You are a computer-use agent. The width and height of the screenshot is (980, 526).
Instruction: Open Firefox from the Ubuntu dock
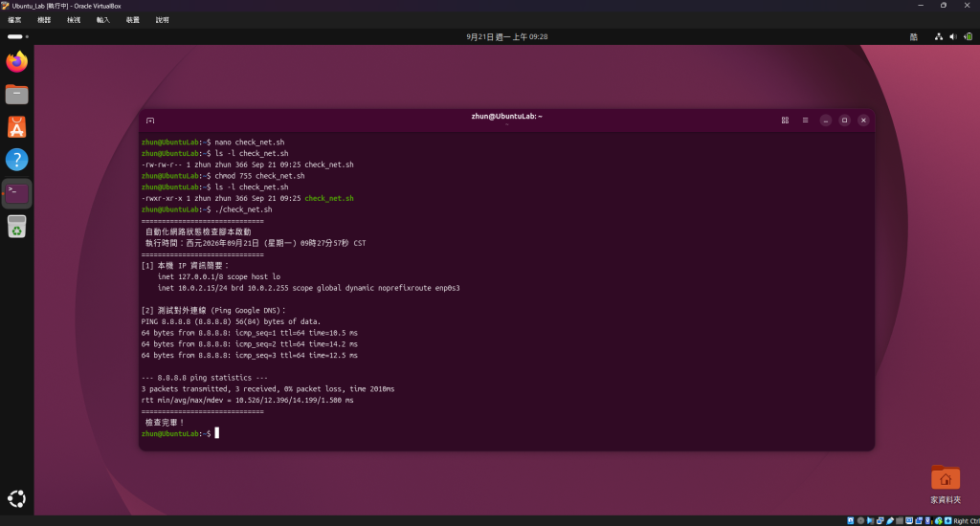pos(17,61)
